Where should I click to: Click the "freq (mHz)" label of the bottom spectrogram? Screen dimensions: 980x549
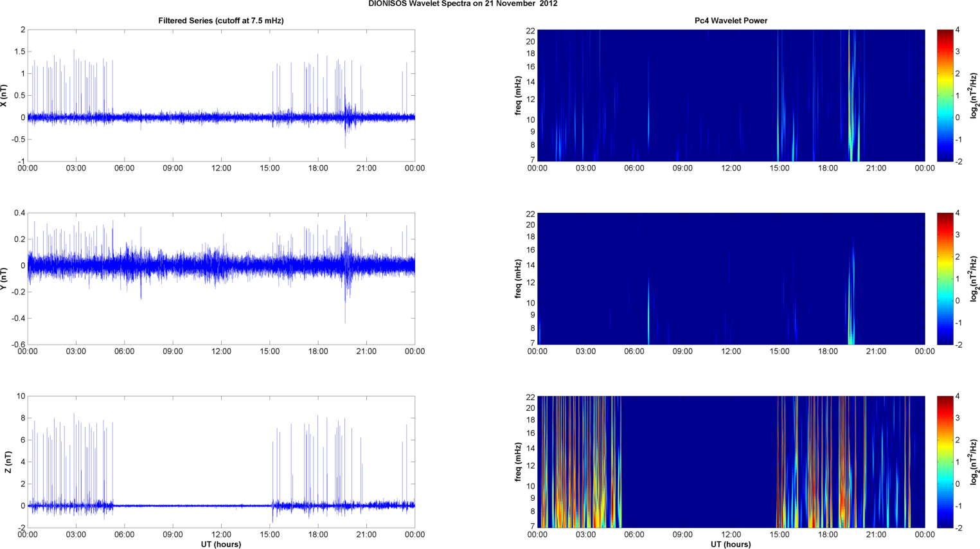[518, 462]
